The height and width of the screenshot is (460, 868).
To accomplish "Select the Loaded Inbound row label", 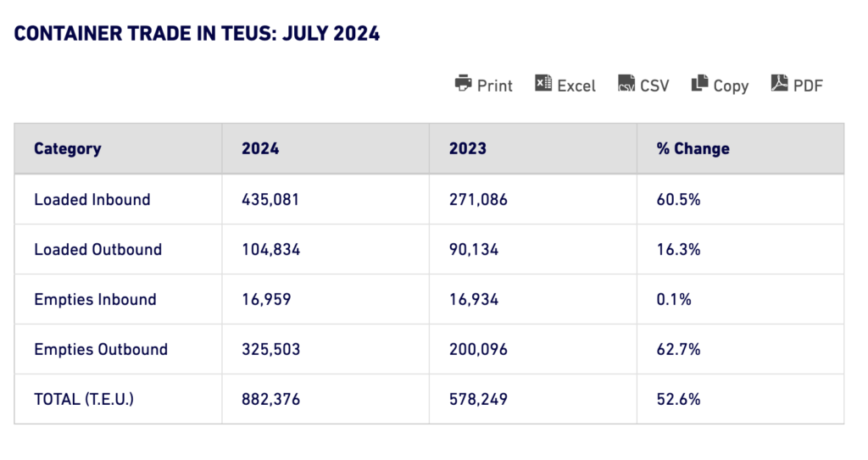I will point(92,200).
